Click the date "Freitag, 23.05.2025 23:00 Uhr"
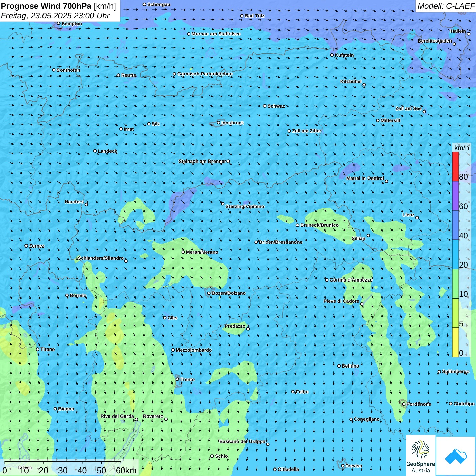 [55, 16]
